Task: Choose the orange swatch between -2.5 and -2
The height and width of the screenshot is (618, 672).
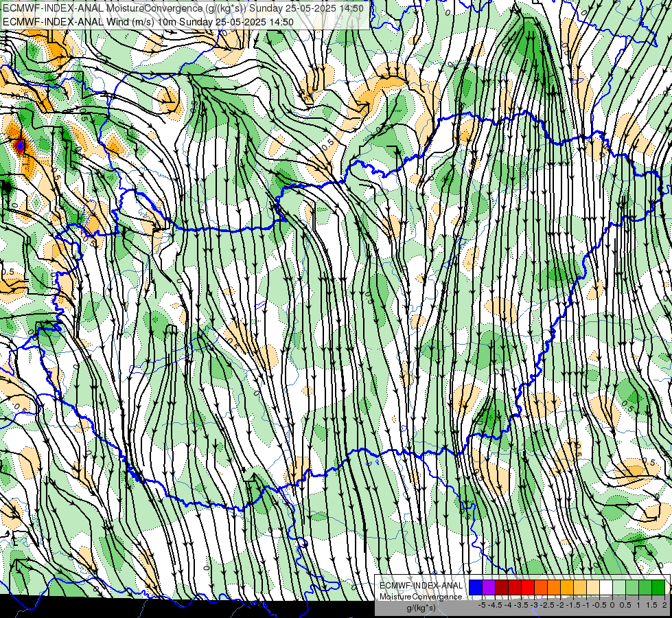Action: [x=554, y=587]
